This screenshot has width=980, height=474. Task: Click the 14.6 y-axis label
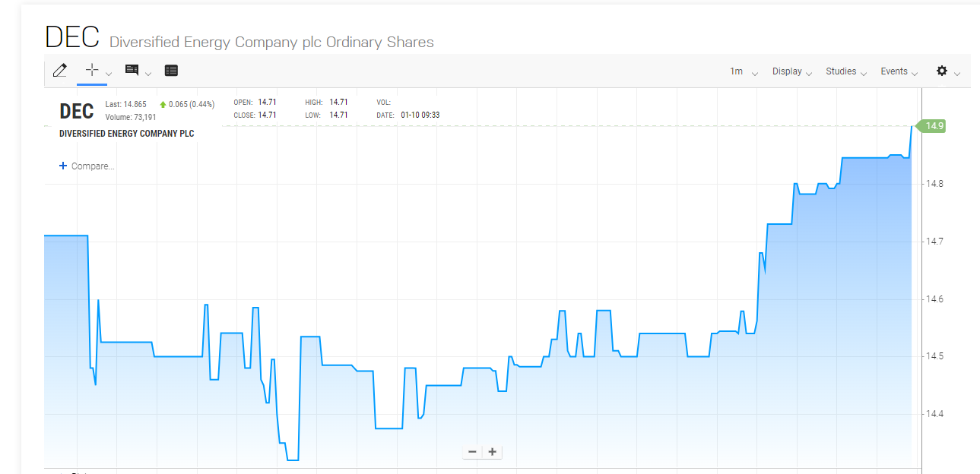pos(934,299)
